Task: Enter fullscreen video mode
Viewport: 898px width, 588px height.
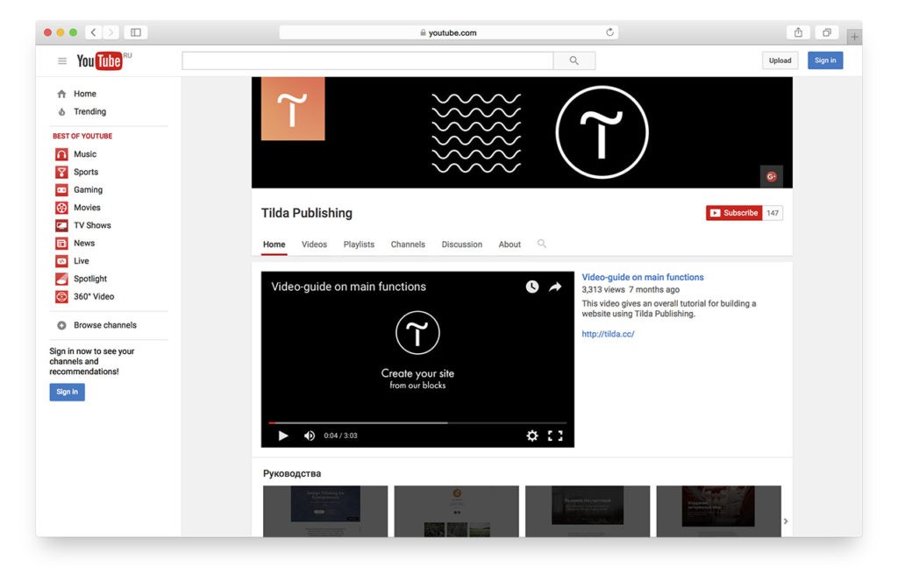Action: coord(555,436)
